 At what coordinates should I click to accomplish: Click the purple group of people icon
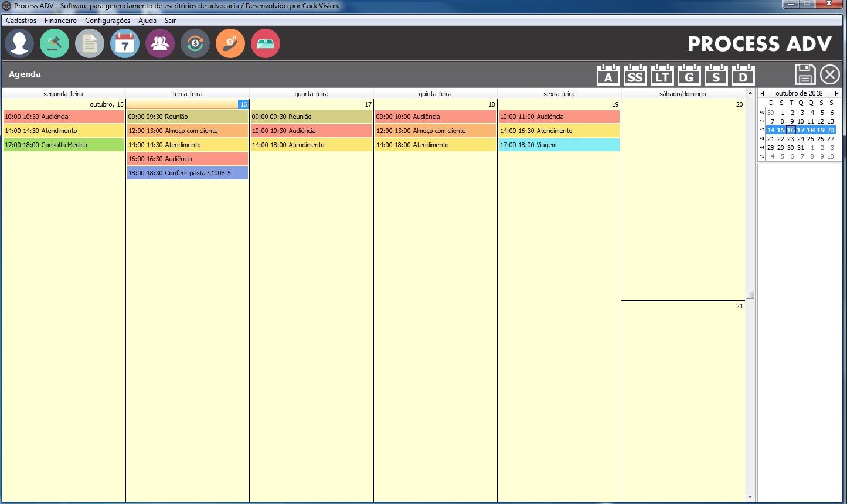[x=160, y=44]
